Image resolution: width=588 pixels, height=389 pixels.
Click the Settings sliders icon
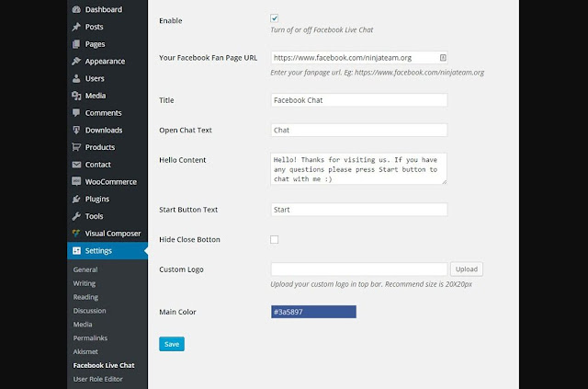pos(76,250)
